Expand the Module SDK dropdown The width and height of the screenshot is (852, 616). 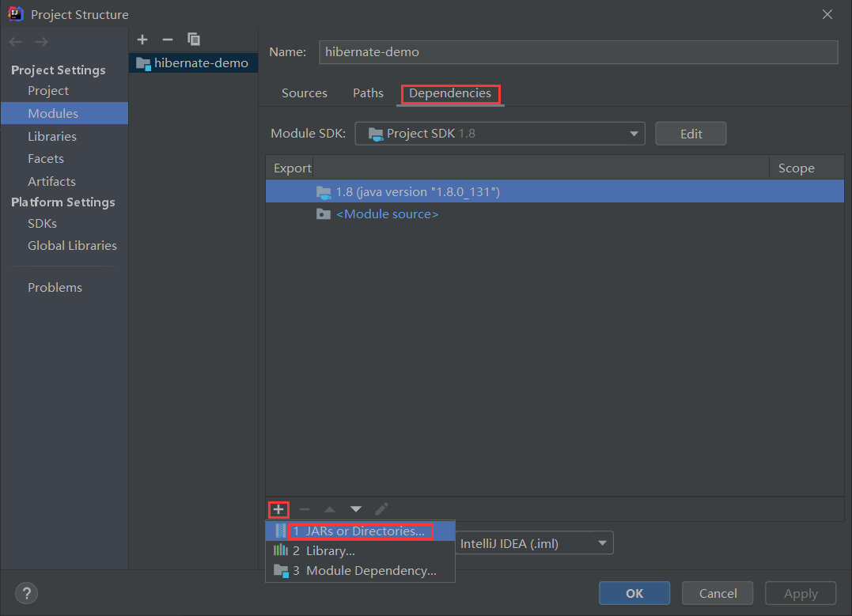point(500,134)
